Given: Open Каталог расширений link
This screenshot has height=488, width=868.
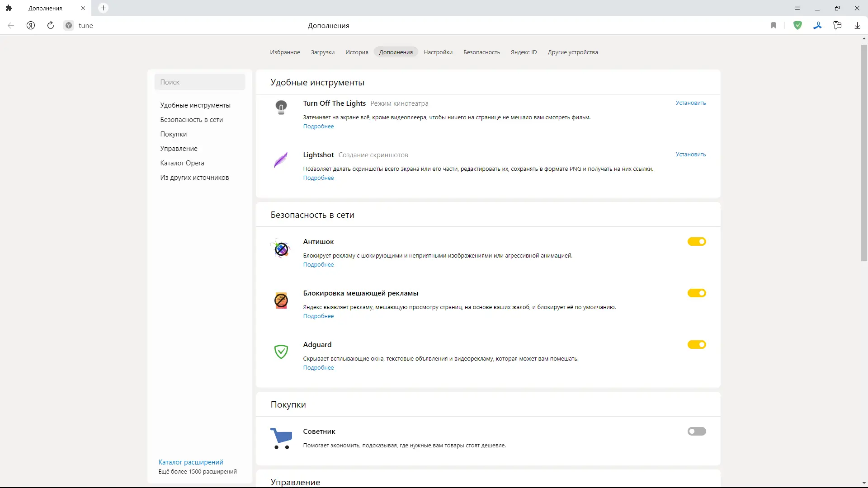Looking at the screenshot, I should (191, 462).
